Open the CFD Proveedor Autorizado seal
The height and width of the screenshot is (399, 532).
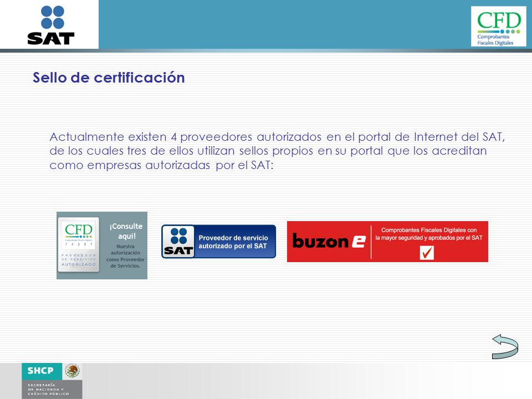click(79, 244)
